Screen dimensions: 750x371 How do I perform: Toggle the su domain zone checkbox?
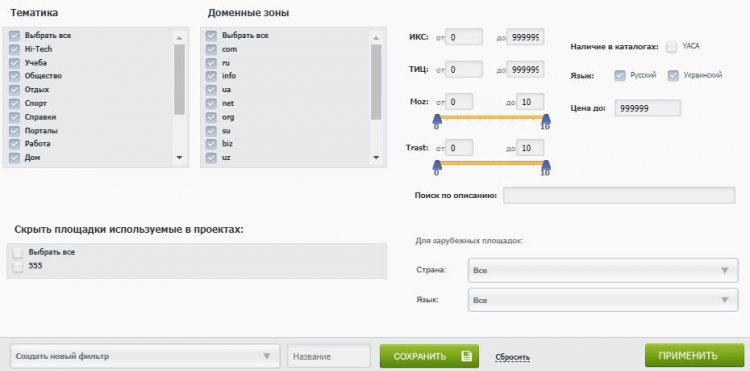point(211,131)
